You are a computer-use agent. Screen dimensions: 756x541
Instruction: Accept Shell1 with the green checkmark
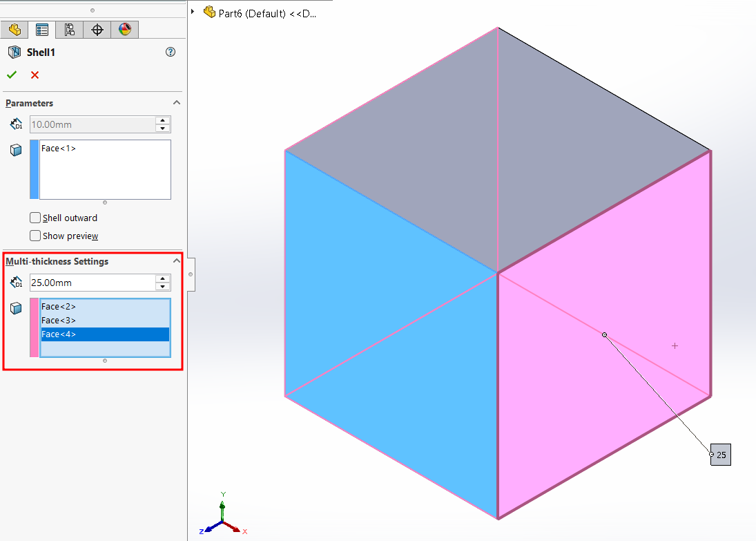pos(12,75)
